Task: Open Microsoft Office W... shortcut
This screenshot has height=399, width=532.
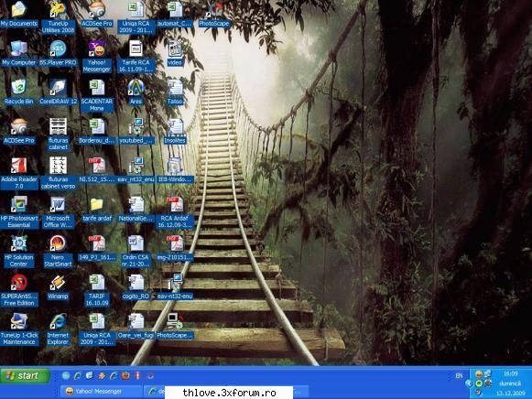Action: 58,211
